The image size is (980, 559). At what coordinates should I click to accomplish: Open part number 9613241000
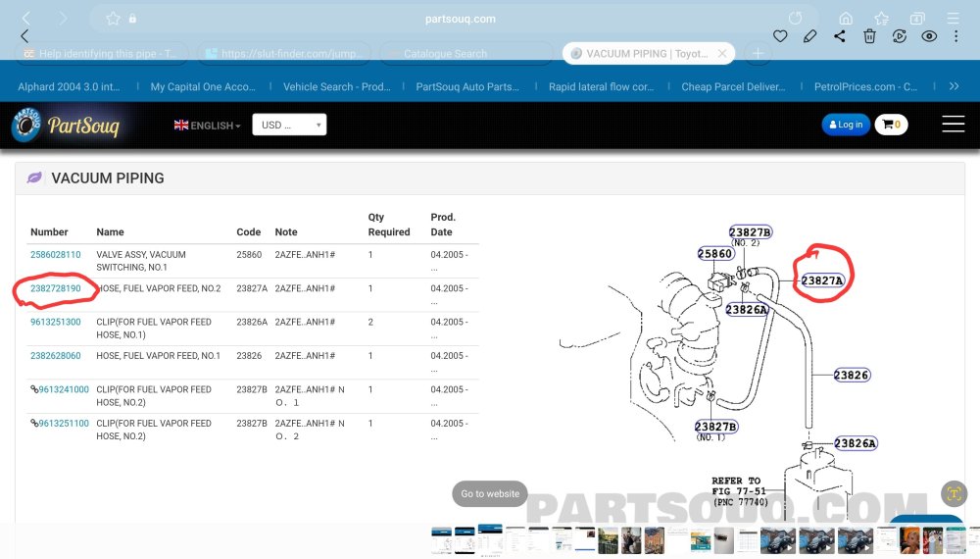coord(64,389)
